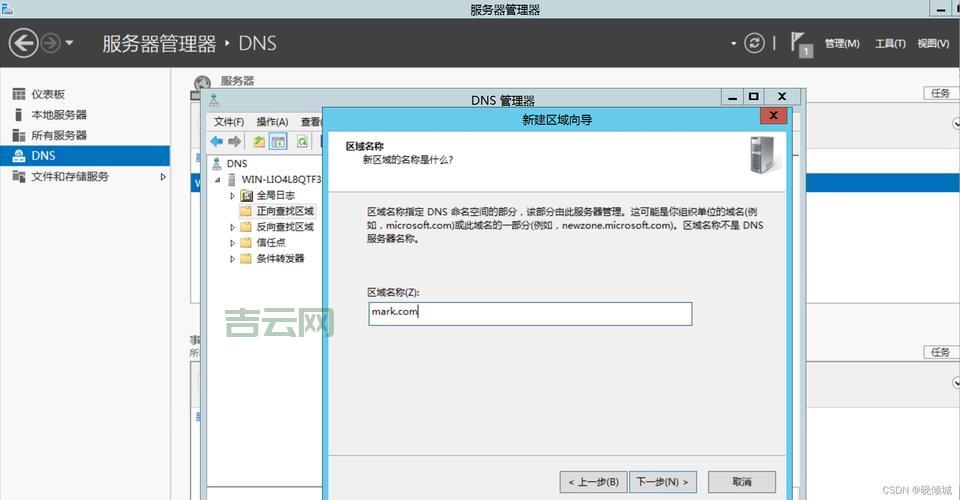Image resolution: width=960 pixels, height=500 pixels.
Task: Expand the 全局日志 tree node
Action: coord(233,195)
